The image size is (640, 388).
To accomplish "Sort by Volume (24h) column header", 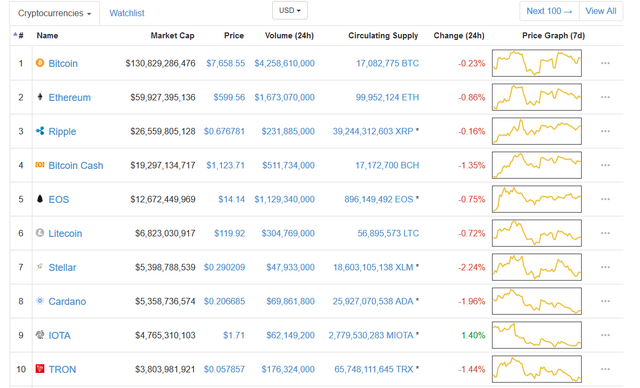I will (289, 35).
